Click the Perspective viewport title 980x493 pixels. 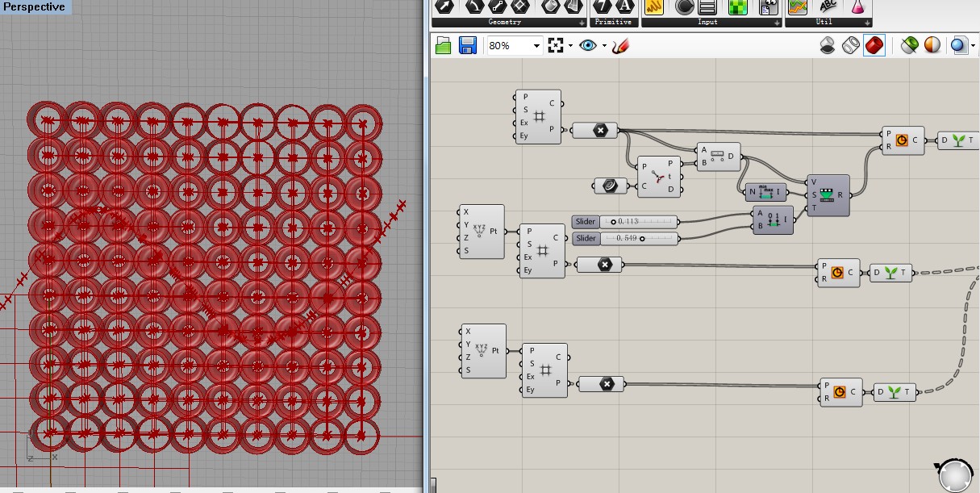35,7
